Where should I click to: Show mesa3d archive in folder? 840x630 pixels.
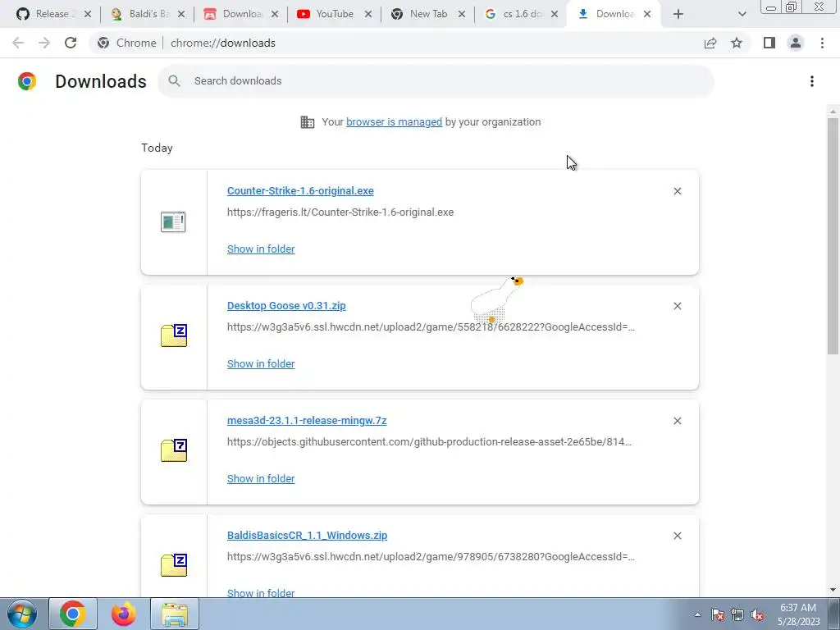point(261,479)
